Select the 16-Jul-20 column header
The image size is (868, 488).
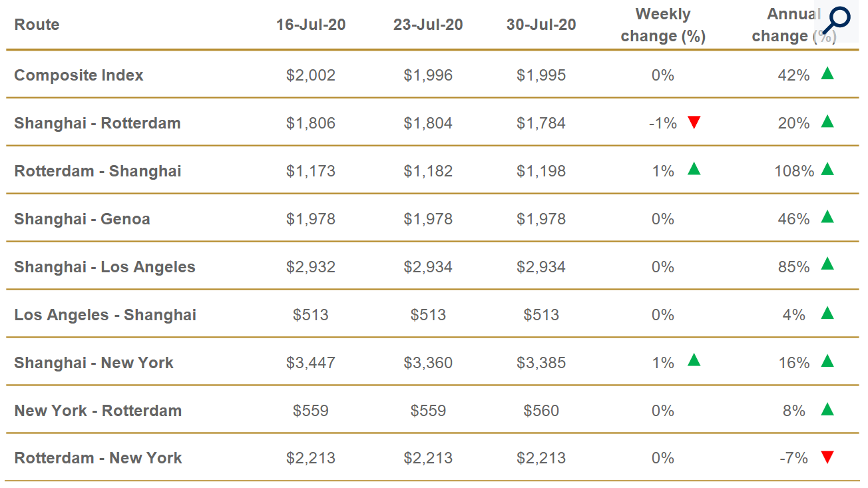tap(311, 25)
